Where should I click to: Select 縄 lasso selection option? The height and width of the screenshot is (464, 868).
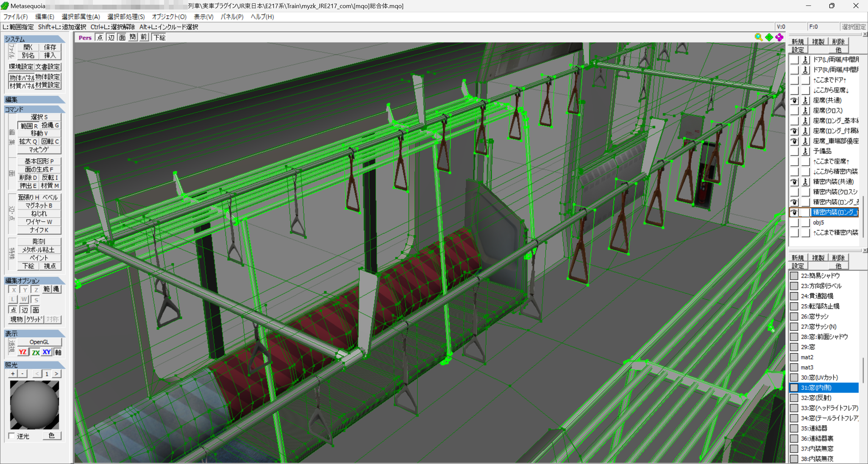[x=56, y=289]
